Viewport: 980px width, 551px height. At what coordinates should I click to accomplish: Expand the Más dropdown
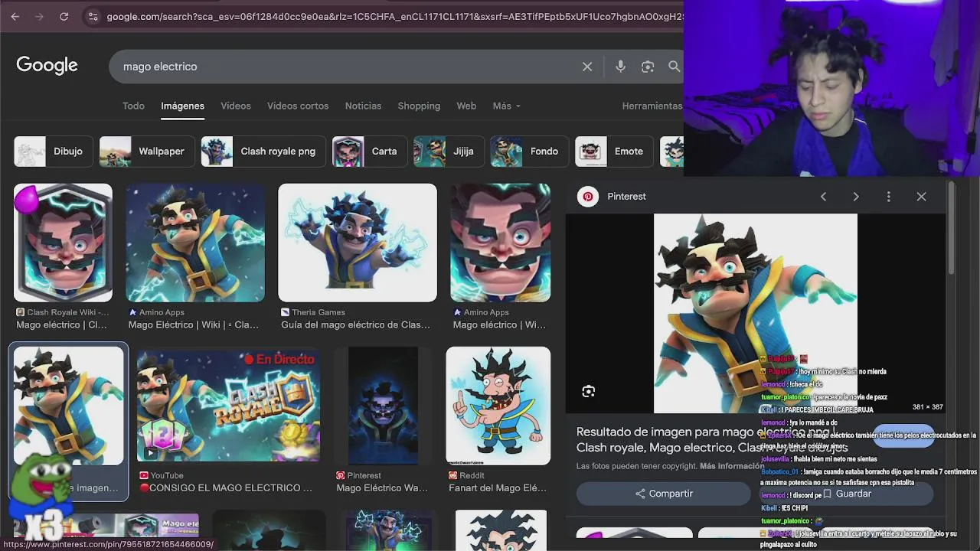tap(506, 106)
